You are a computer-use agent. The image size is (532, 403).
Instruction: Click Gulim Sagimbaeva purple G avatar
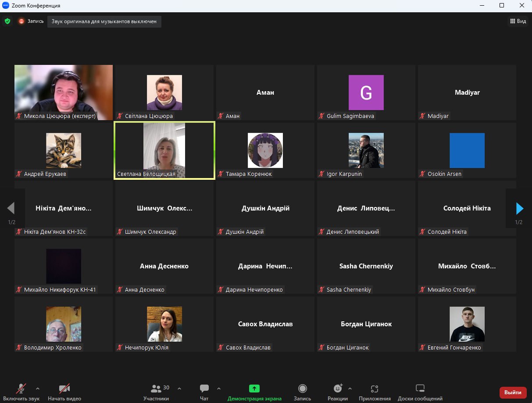coord(366,93)
